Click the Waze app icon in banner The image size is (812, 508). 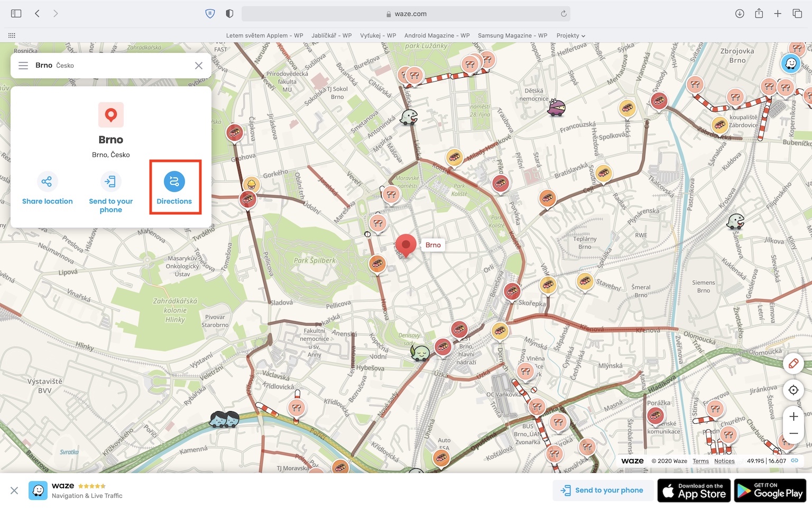point(38,491)
